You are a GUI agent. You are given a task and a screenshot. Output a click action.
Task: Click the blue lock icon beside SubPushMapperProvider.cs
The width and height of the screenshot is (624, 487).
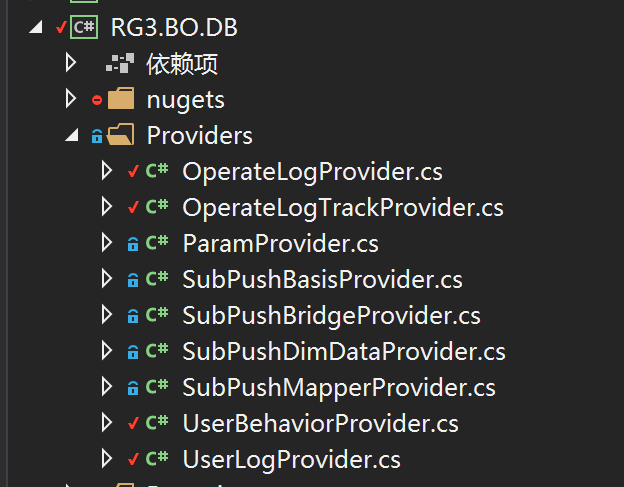pos(133,388)
